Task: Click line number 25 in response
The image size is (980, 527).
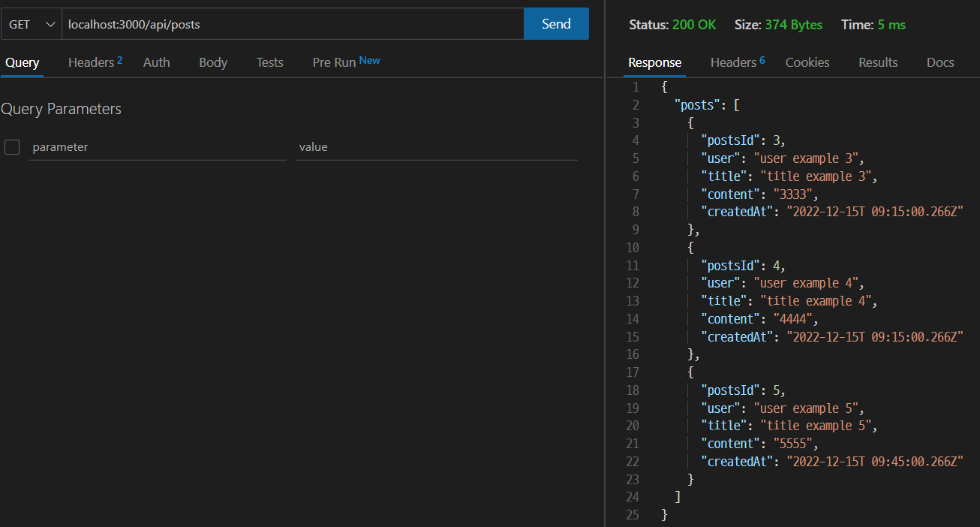Action: coord(632,515)
